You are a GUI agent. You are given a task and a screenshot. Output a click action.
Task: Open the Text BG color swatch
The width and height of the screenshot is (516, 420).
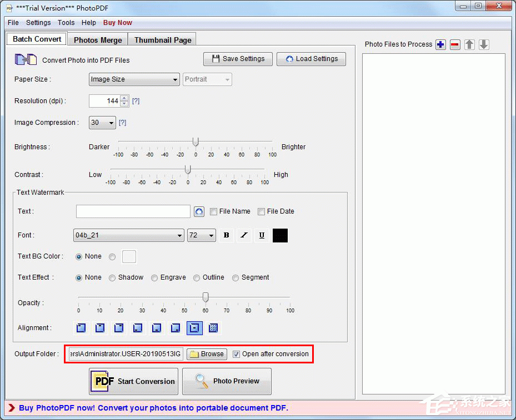(x=129, y=257)
